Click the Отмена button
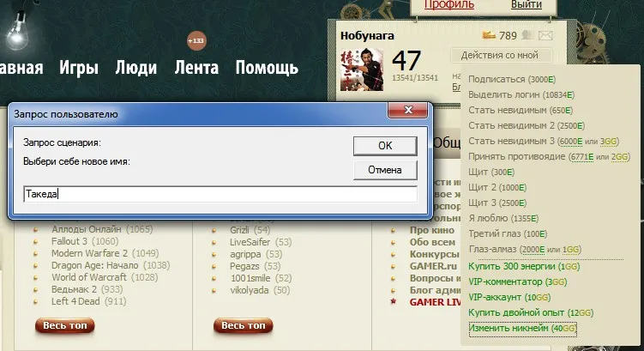644x351 pixels. [385, 170]
